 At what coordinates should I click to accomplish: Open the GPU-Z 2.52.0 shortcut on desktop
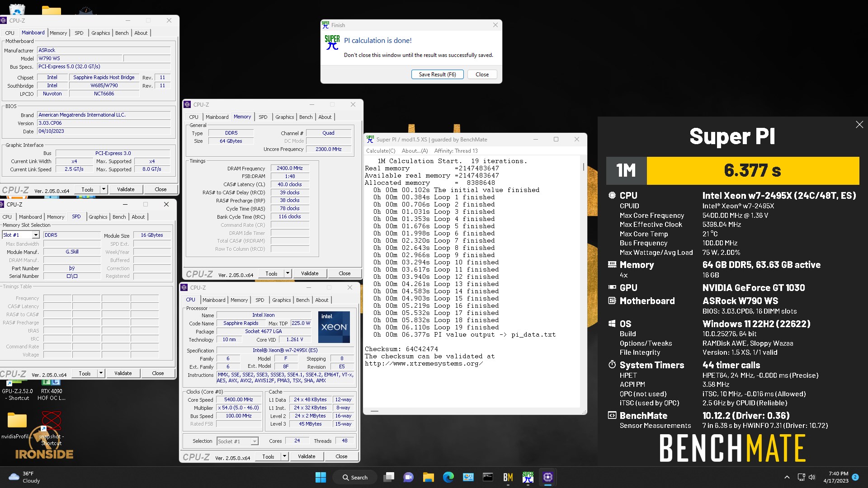click(18, 389)
